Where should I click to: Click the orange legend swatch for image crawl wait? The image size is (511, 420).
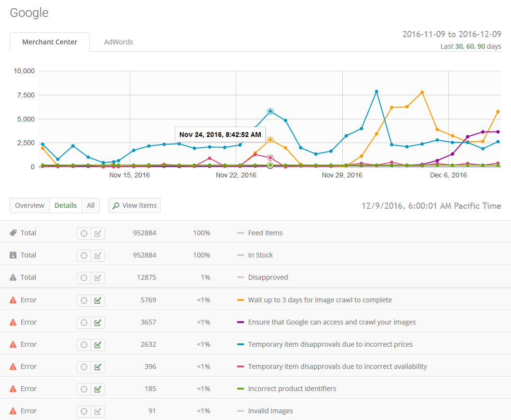coord(241,300)
